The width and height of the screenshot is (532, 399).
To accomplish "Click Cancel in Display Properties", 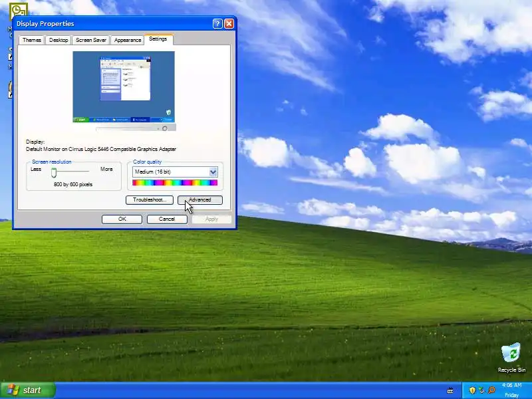I will pyautogui.click(x=167, y=219).
